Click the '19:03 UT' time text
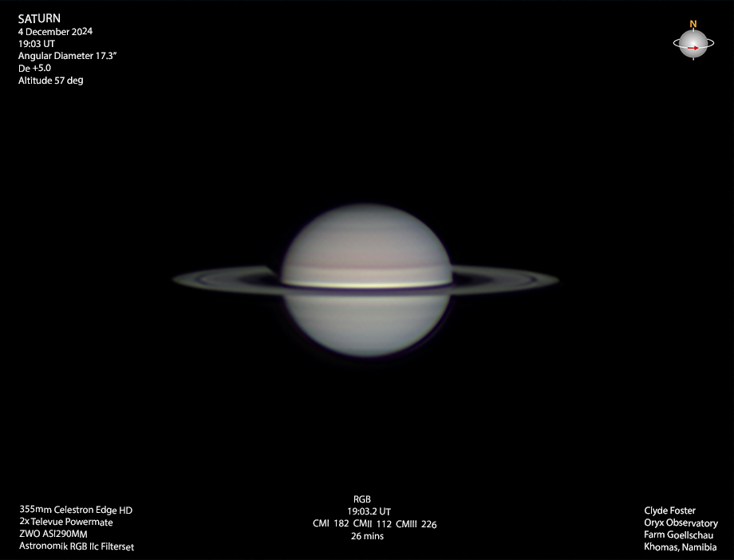 (x=37, y=44)
